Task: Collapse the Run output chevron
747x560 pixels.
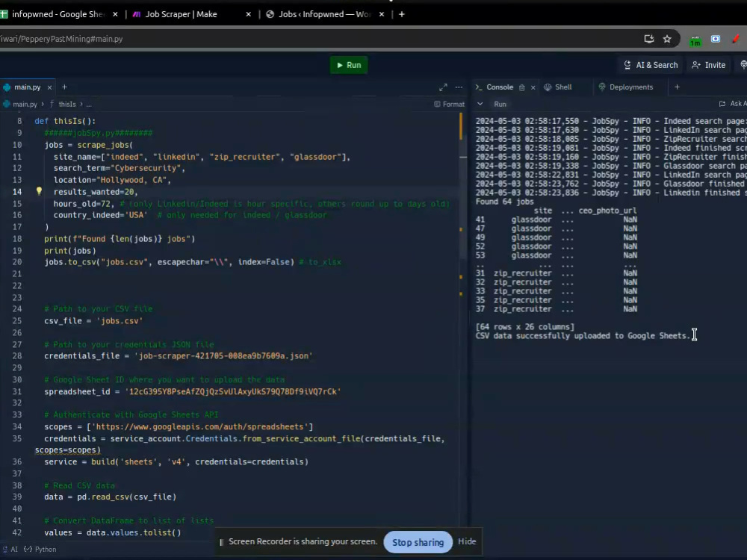Action: (x=480, y=104)
